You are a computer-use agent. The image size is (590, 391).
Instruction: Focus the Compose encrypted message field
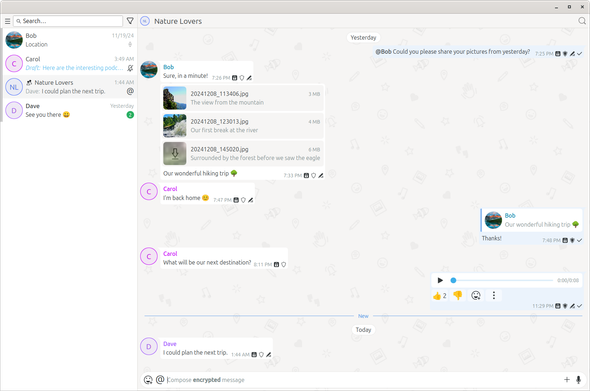pos(363,380)
